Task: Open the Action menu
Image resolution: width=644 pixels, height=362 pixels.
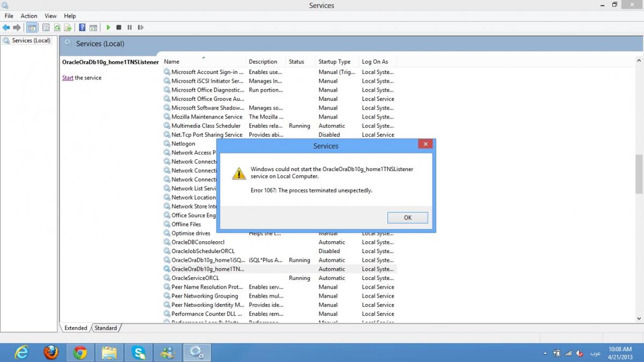Action: tap(29, 16)
